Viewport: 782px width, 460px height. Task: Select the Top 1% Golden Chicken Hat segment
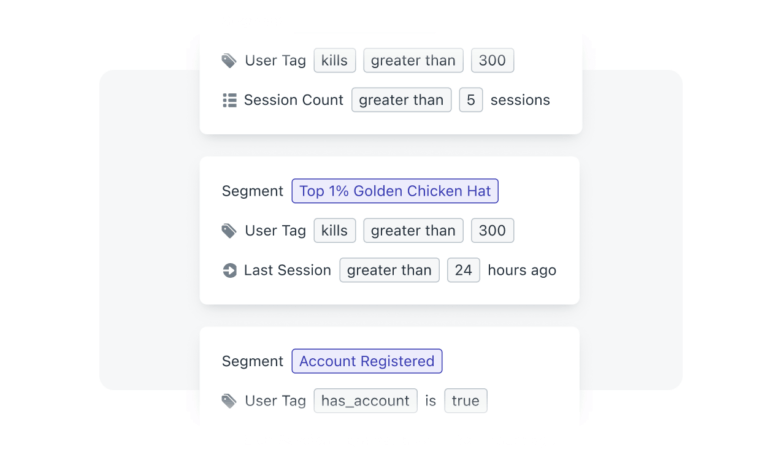tap(395, 191)
